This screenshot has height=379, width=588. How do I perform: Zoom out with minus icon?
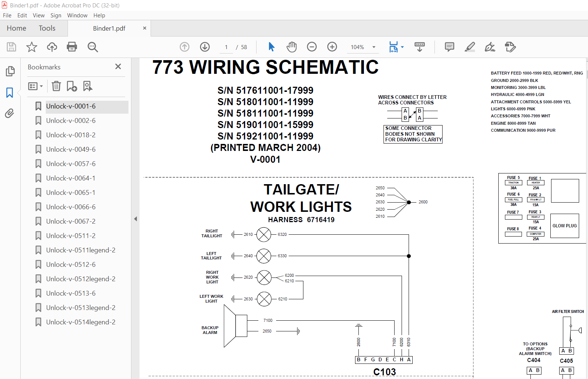pyautogui.click(x=312, y=47)
